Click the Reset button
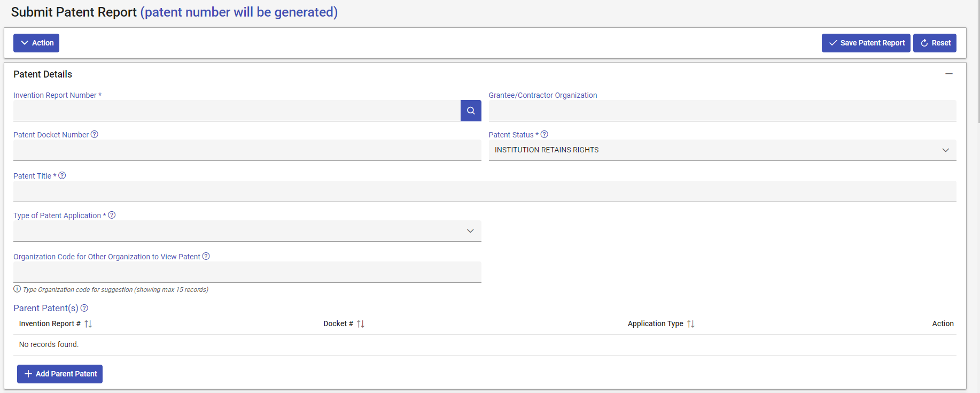Viewport: 980px width, 393px height. point(935,43)
